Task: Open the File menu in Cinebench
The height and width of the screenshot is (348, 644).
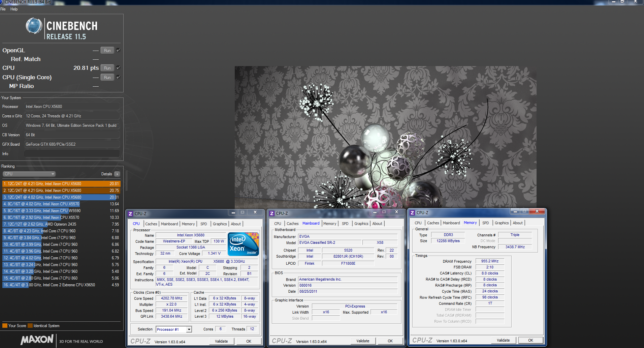Action: 3,9
